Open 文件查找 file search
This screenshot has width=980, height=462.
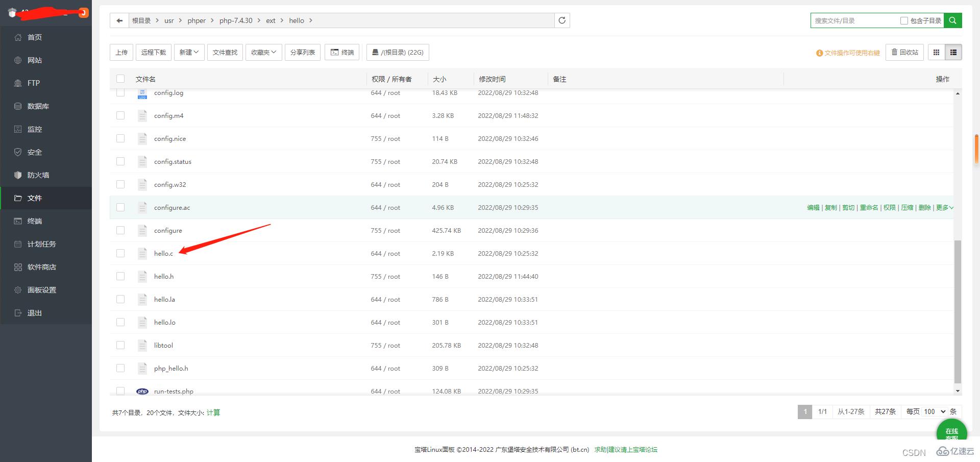click(225, 52)
